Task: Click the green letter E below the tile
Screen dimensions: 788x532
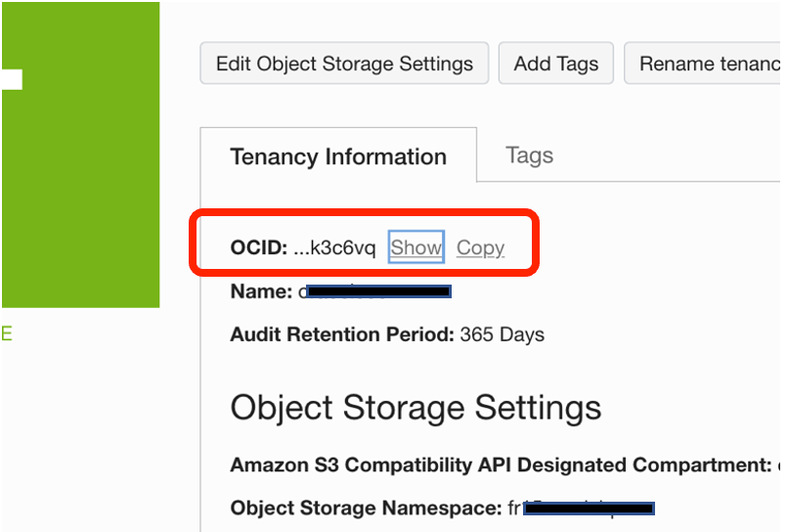Action: tap(7, 334)
